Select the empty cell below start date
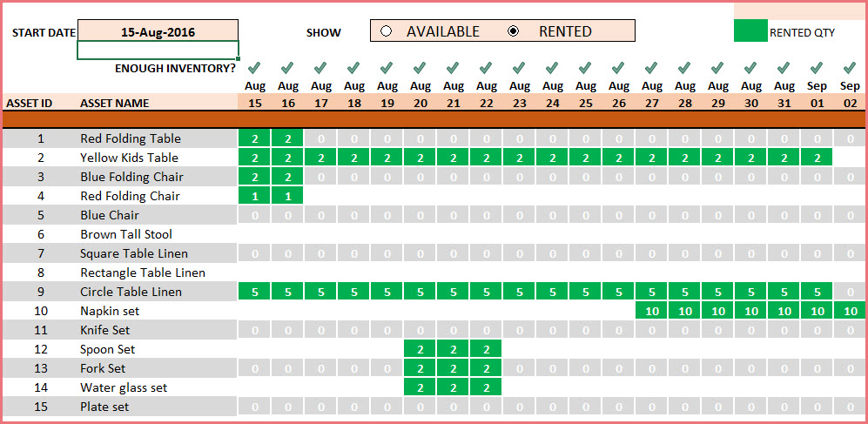The height and width of the screenshot is (424, 868). (x=158, y=50)
